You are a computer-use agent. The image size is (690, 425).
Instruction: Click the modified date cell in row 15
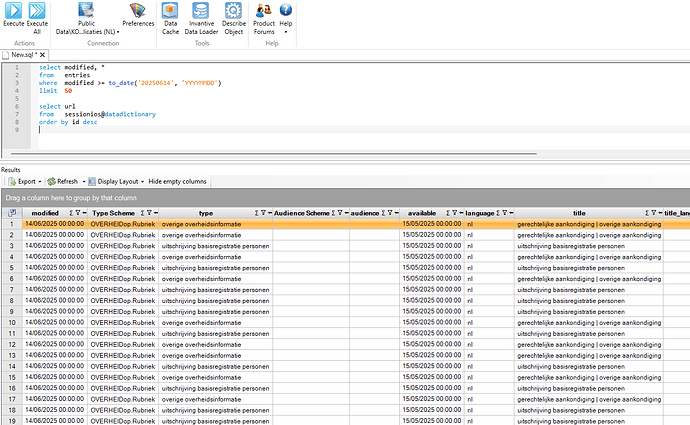click(x=55, y=377)
